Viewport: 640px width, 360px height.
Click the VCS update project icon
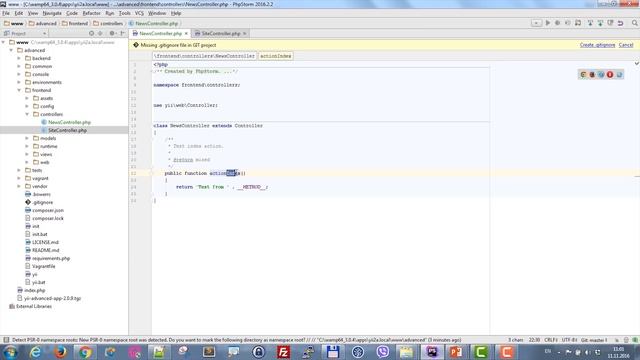pos(590,23)
